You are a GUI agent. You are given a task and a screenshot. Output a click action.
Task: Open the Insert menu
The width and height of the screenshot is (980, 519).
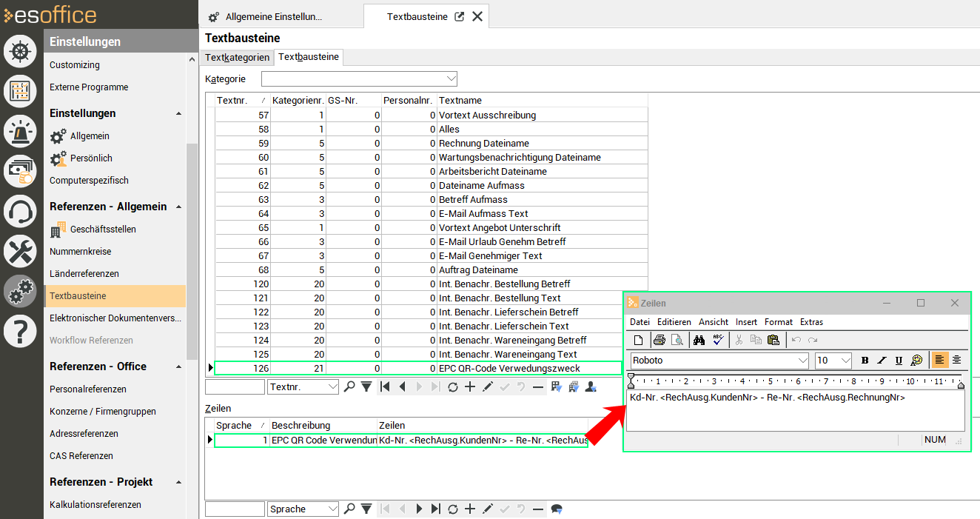(746, 322)
